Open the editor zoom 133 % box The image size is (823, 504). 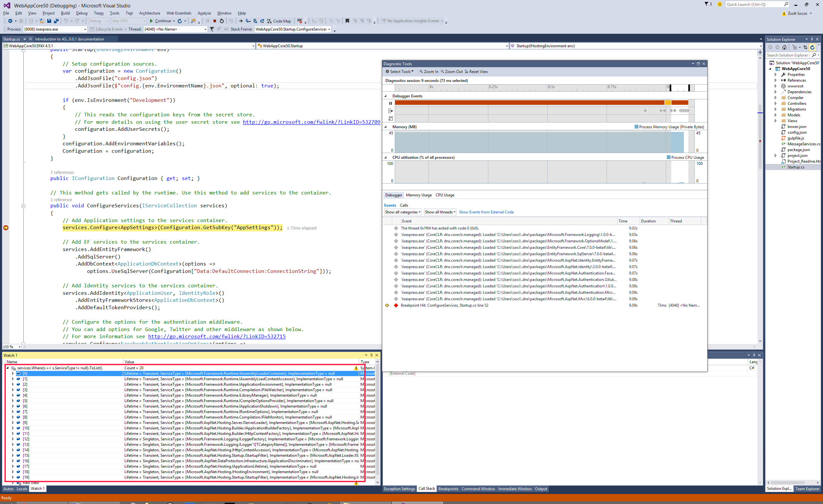point(12,347)
